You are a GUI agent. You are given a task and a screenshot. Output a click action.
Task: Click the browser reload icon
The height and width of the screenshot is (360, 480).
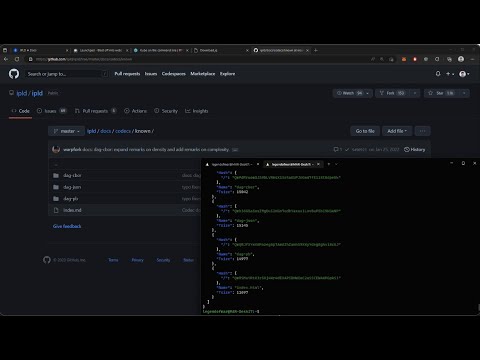[17, 59]
